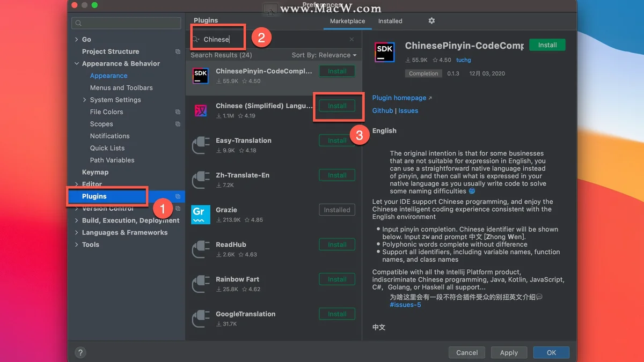The image size is (644, 362).
Task: Click the Cancel button
Action: pos(467,352)
